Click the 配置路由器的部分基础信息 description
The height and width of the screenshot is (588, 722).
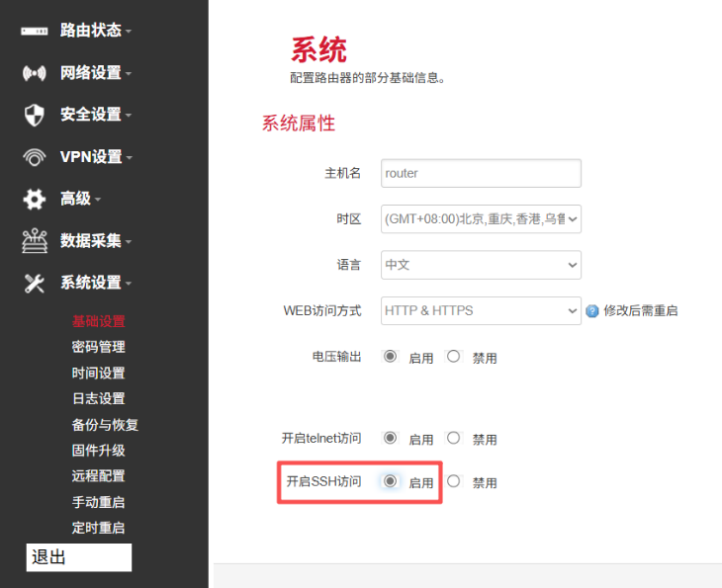pyautogui.click(x=368, y=78)
